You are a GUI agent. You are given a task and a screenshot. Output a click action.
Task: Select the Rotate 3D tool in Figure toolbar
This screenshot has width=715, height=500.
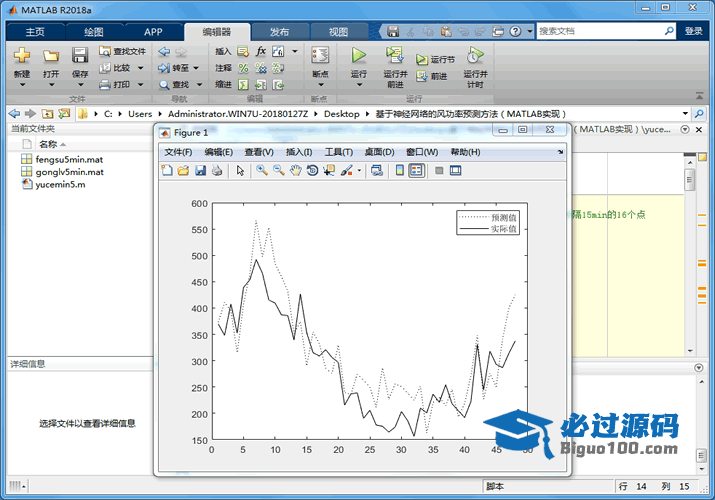tap(312, 171)
